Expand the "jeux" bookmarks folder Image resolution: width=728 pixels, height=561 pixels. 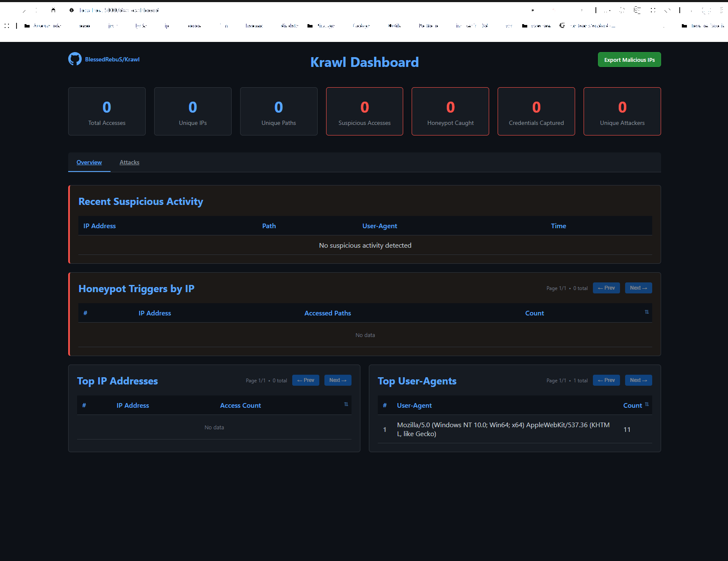click(109, 26)
